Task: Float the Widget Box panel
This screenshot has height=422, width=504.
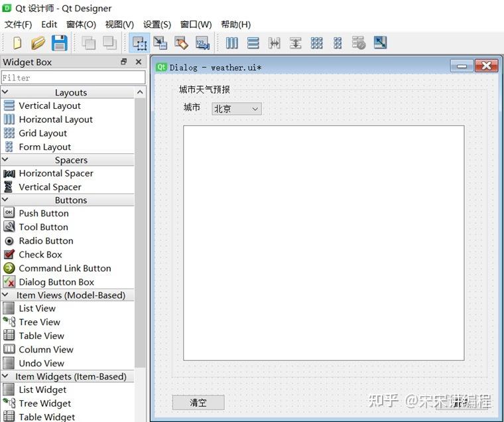Action: point(124,62)
